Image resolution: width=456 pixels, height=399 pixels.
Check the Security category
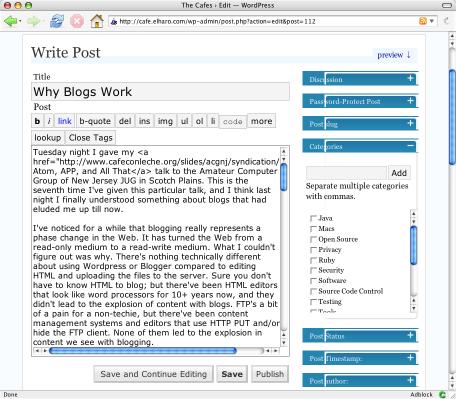313,270
